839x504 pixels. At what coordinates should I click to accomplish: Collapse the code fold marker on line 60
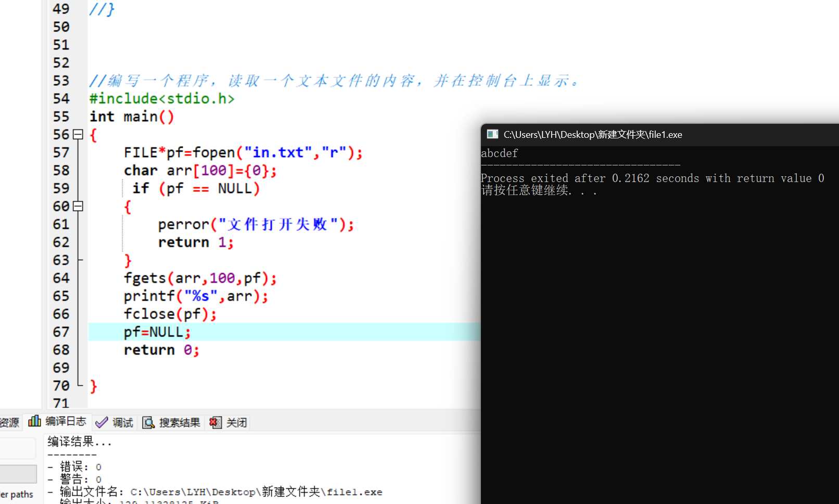click(x=78, y=206)
